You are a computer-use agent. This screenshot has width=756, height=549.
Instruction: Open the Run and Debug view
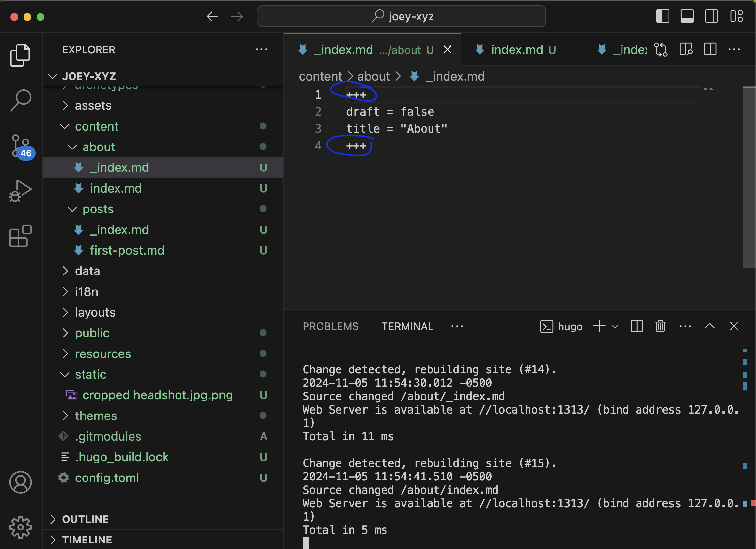[21, 191]
